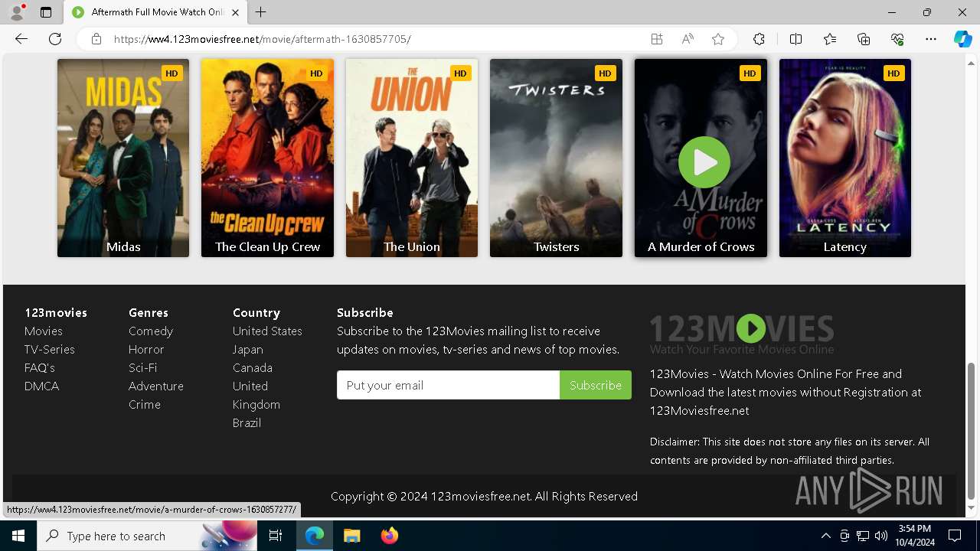This screenshot has height=551, width=980.
Task: Open The Union movie poster
Action: coord(412,158)
